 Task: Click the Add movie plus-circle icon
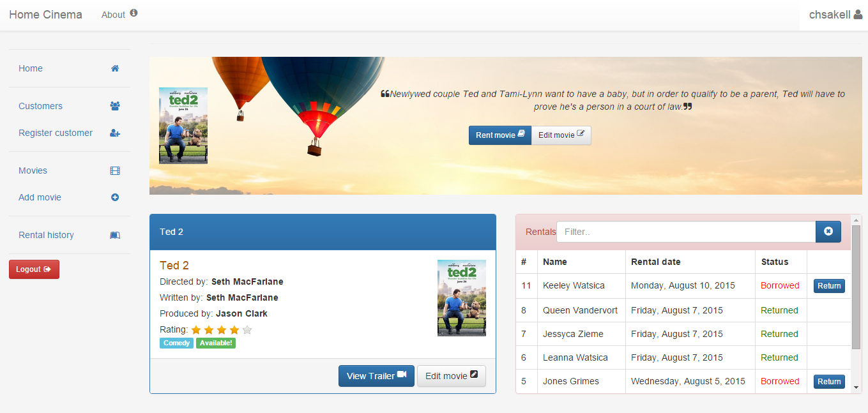coord(115,197)
